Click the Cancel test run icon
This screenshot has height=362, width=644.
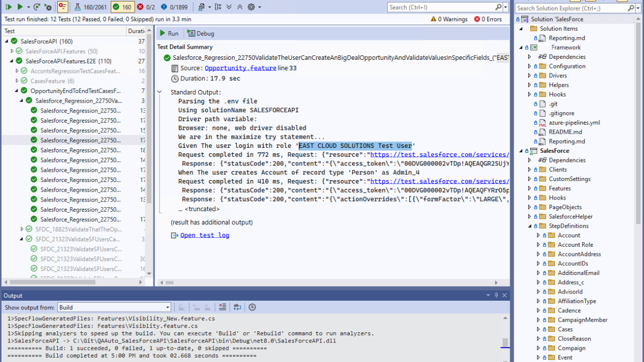[48, 7]
